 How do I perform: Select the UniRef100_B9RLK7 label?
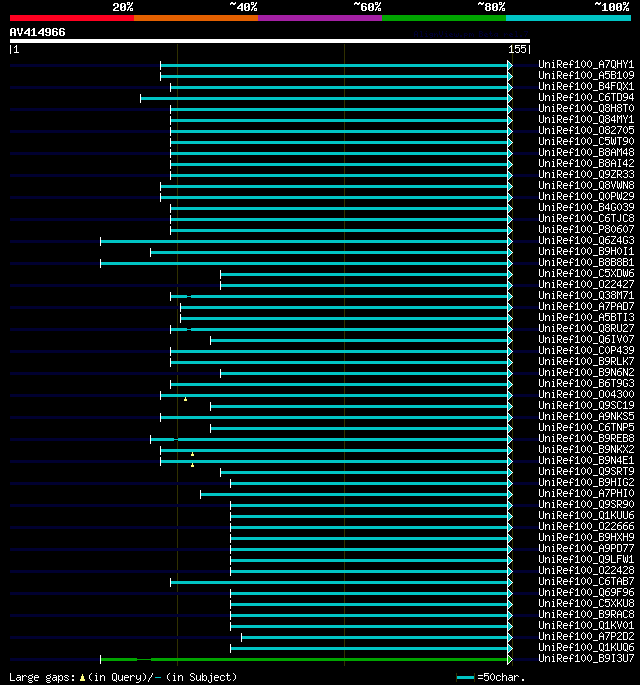click(x=586, y=361)
